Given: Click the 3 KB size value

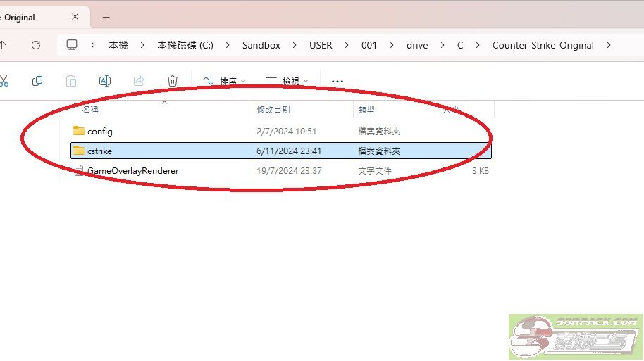Looking at the screenshot, I should pos(480,171).
